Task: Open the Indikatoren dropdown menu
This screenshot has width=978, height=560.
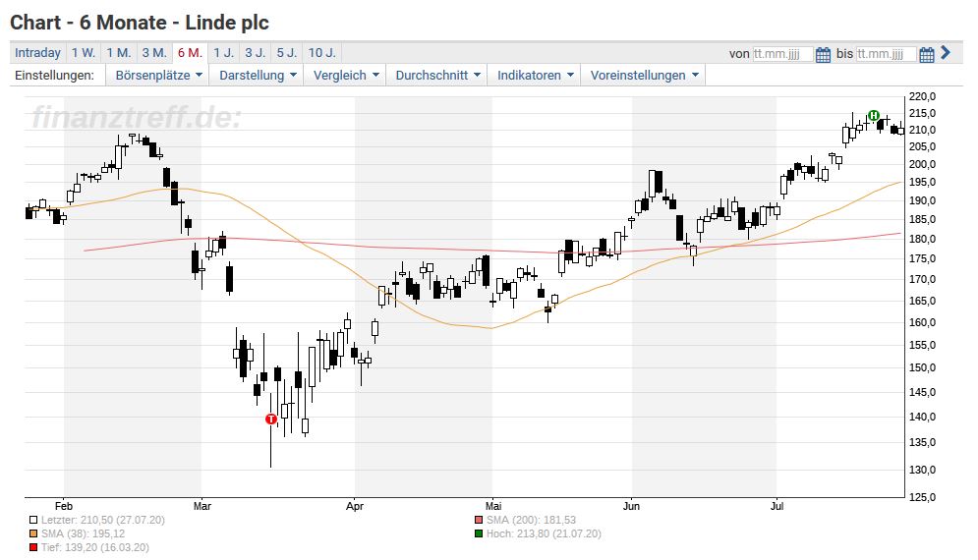Action: tap(535, 76)
